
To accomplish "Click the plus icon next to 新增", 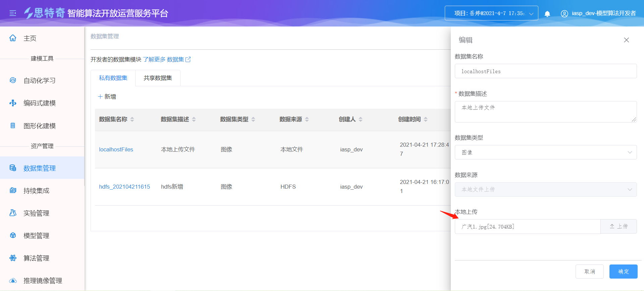I will 100,97.
